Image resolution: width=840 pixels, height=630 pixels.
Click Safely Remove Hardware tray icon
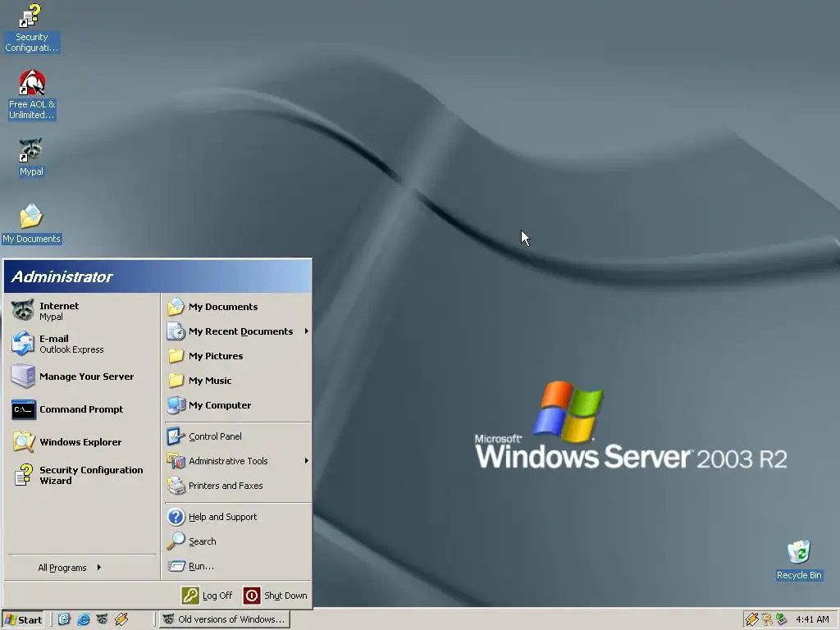click(782, 619)
